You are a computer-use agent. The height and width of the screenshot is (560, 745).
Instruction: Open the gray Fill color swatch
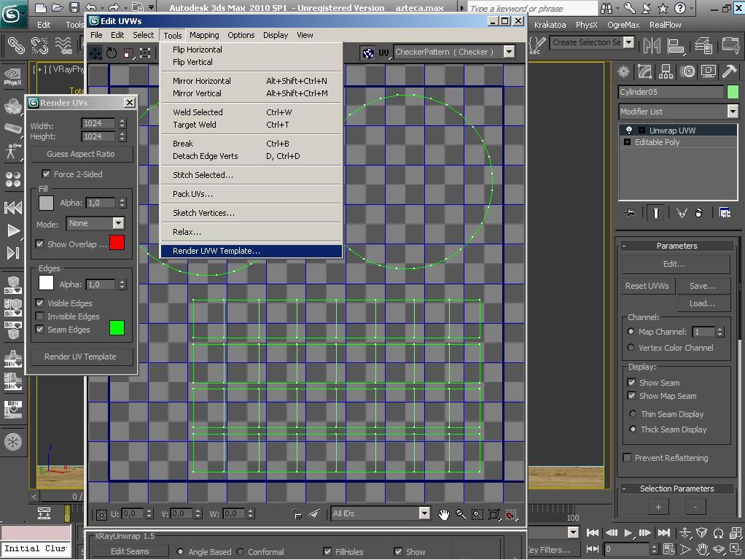click(x=46, y=203)
